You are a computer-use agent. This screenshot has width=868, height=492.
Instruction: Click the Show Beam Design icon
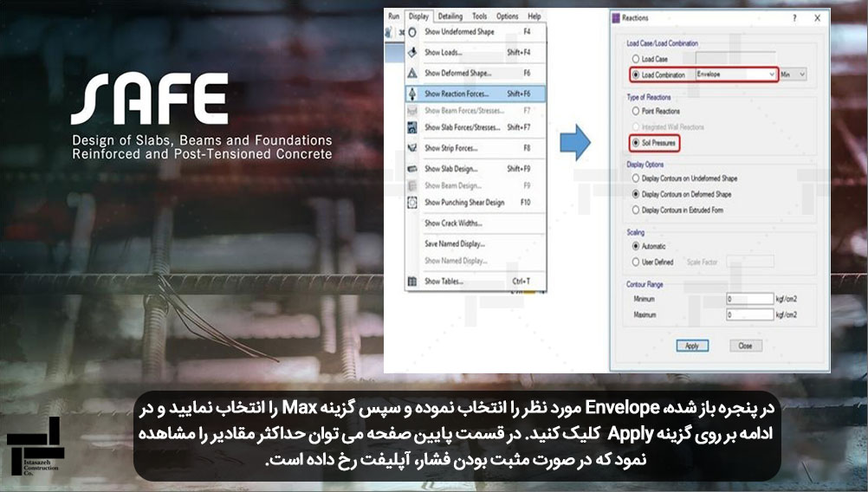pos(412,186)
